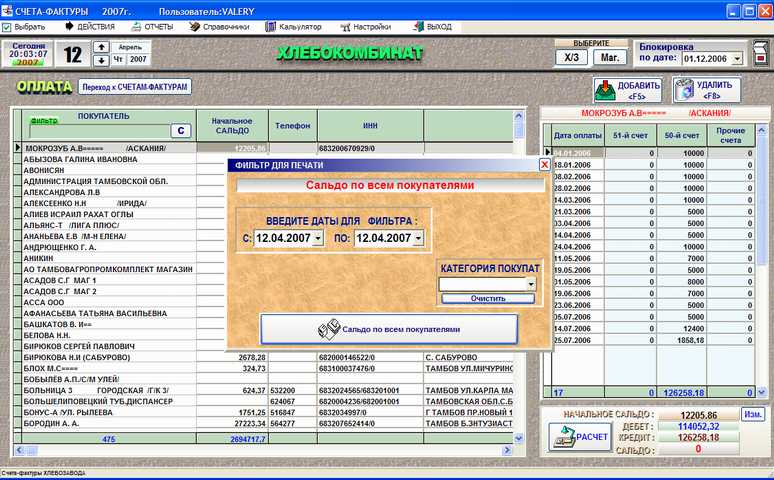Click the ВЫХОД exit menu item
Screen dimensions: 774x480
click(x=433, y=27)
